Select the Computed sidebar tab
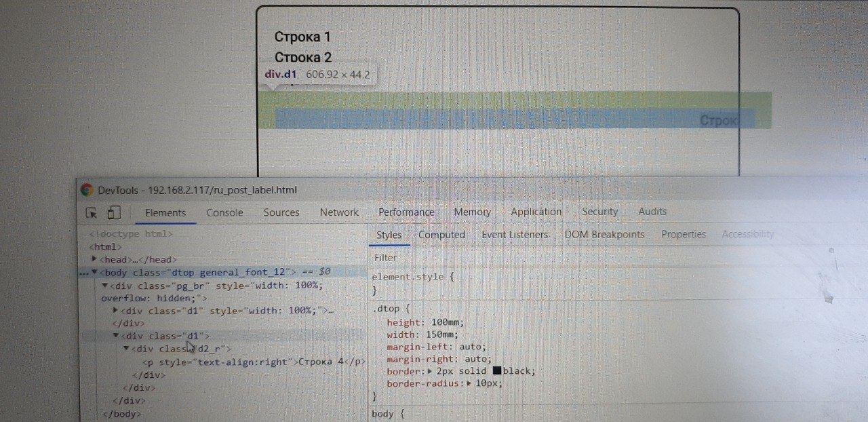Image resolution: width=868 pixels, height=422 pixels. [441, 235]
